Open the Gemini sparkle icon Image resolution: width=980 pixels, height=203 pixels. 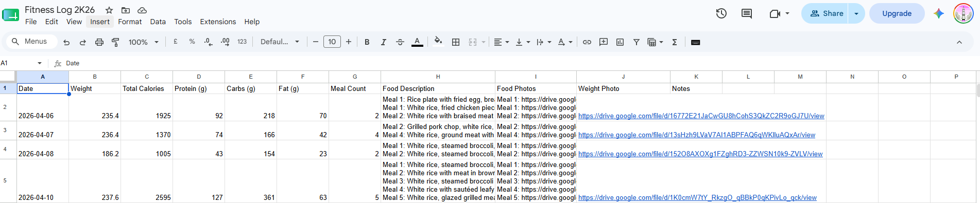point(939,13)
